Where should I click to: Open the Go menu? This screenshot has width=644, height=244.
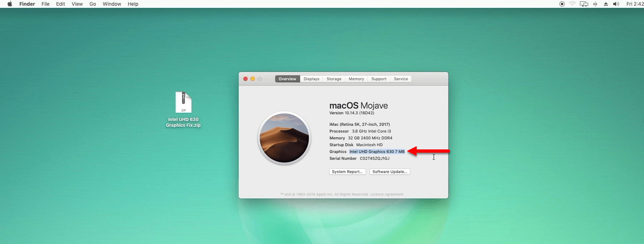pyautogui.click(x=93, y=4)
